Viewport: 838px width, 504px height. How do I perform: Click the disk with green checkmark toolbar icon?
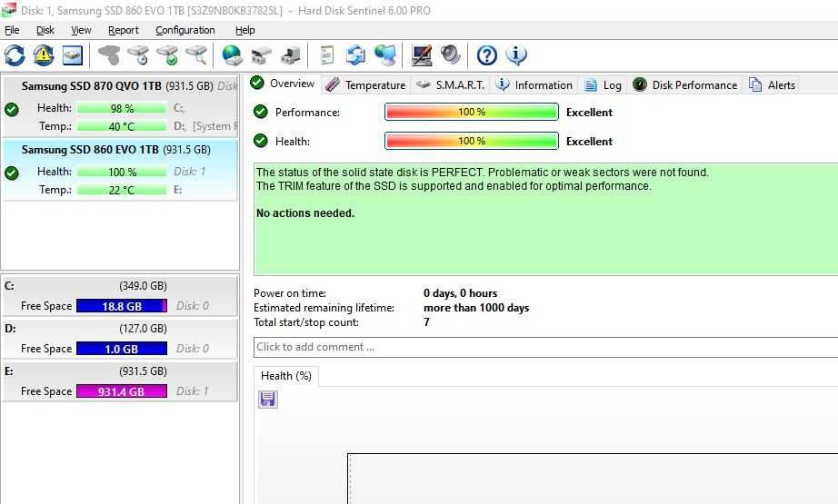click(168, 55)
